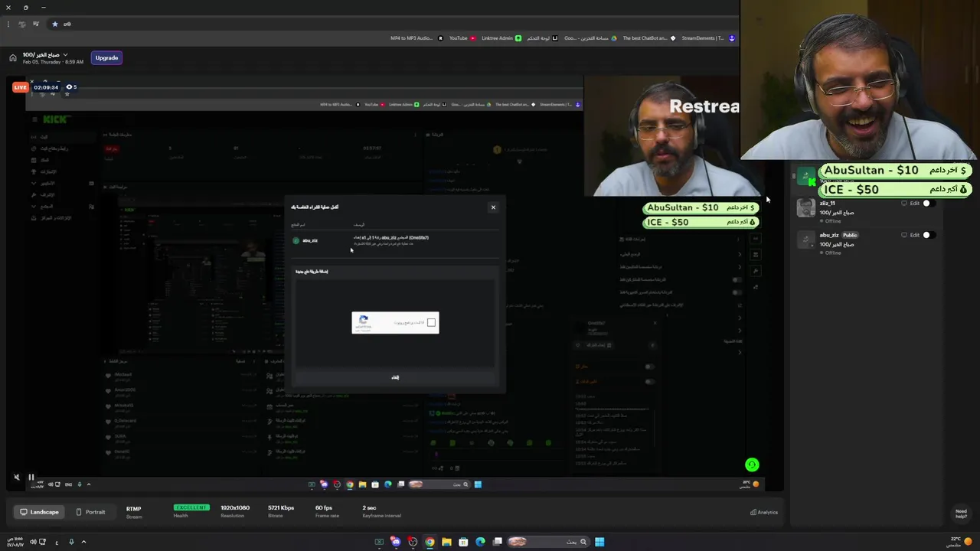Viewport: 980px width, 551px height.
Task: Click 1920x1080 resolution value
Action: click(235, 508)
